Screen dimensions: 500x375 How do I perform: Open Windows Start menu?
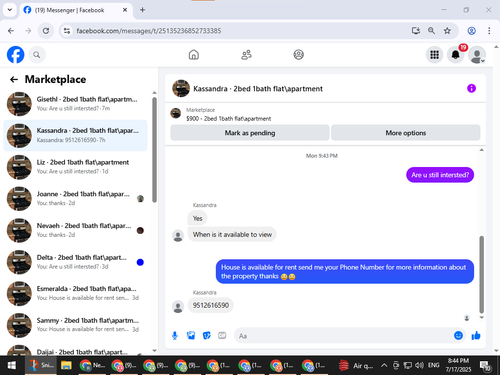[x=12, y=366]
